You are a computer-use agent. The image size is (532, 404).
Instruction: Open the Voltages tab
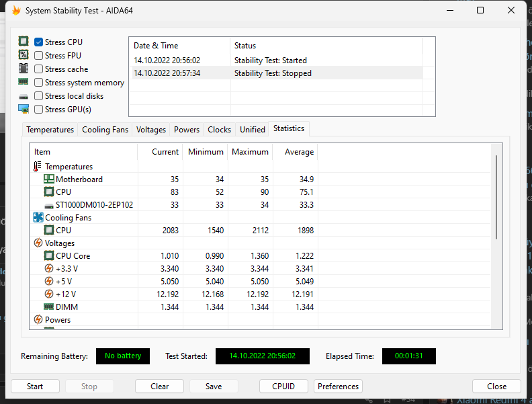[151, 130]
